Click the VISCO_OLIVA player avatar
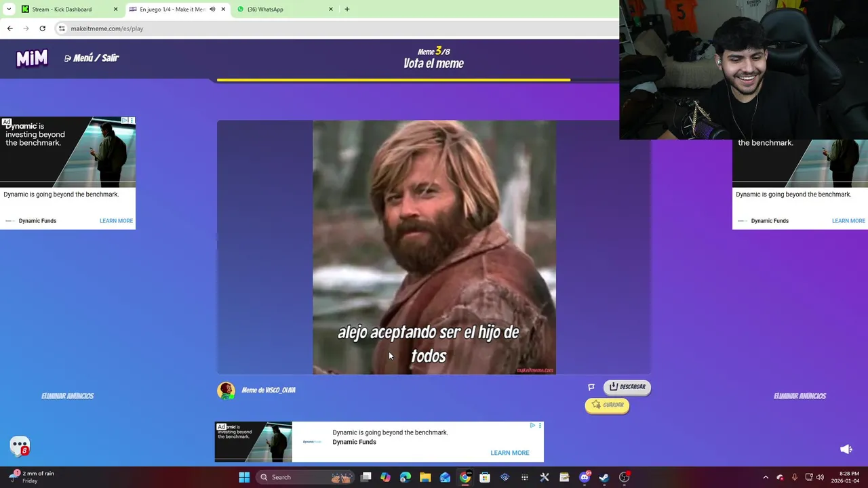Viewport: 868px width, 488px height. pos(226,390)
